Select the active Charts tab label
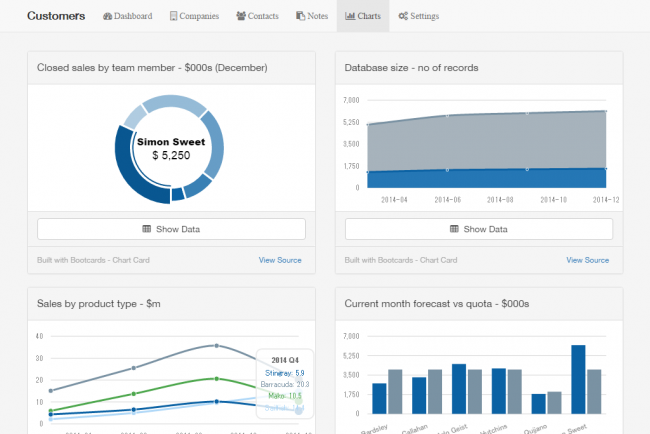Screen dimensions: 650x434 tap(369, 16)
